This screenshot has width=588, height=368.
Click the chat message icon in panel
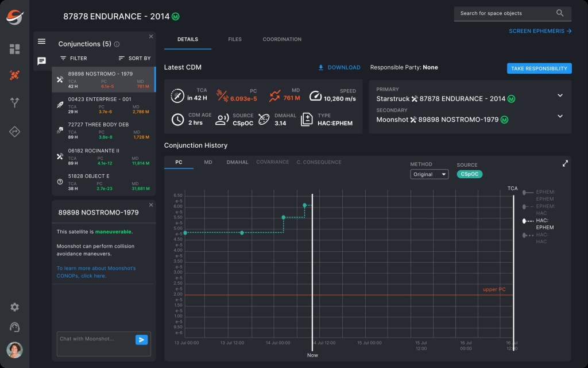[x=41, y=61]
